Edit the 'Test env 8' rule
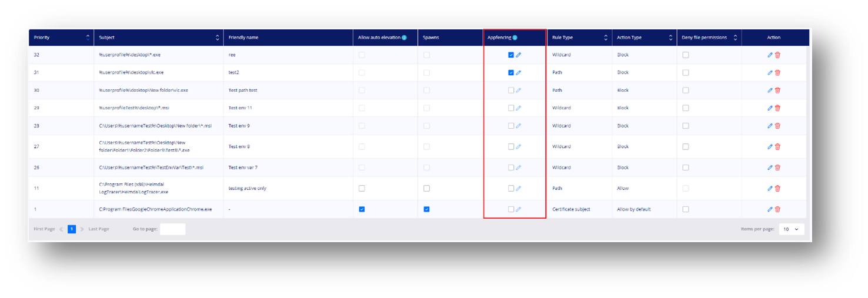The width and height of the screenshot is (868, 298). point(770,147)
